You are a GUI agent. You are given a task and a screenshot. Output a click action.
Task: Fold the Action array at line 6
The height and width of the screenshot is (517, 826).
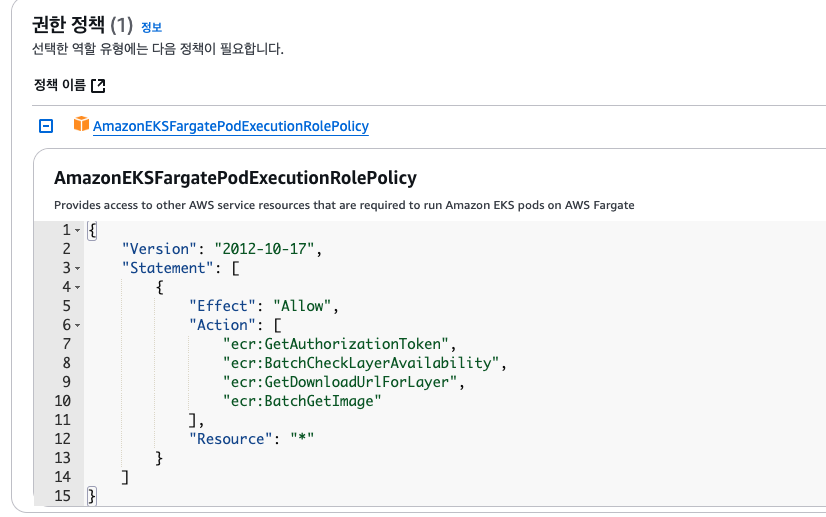(77, 325)
